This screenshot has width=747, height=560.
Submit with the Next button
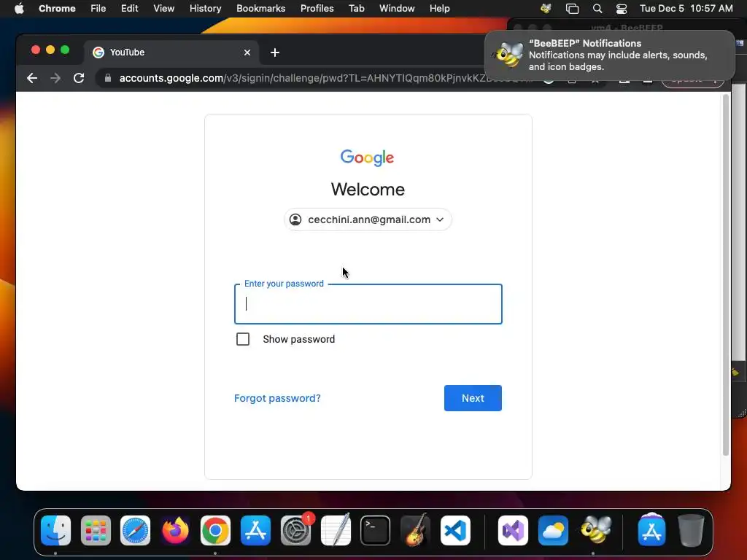point(473,398)
